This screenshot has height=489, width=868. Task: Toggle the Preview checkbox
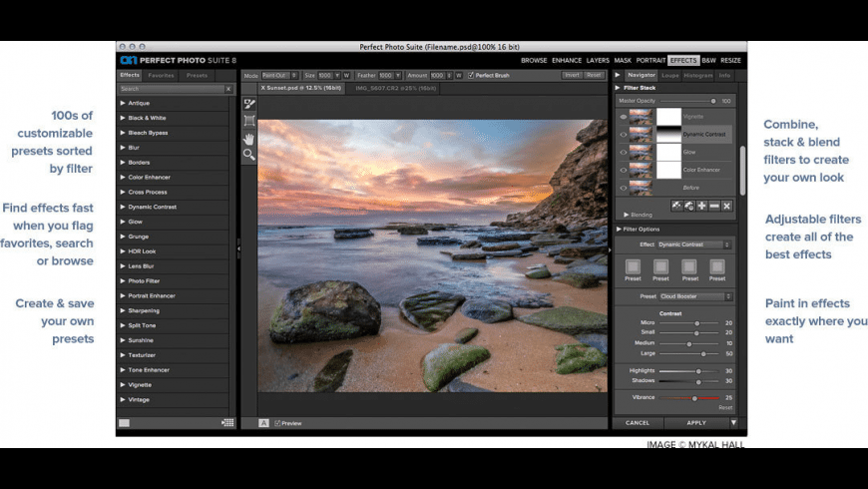click(x=278, y=423)
